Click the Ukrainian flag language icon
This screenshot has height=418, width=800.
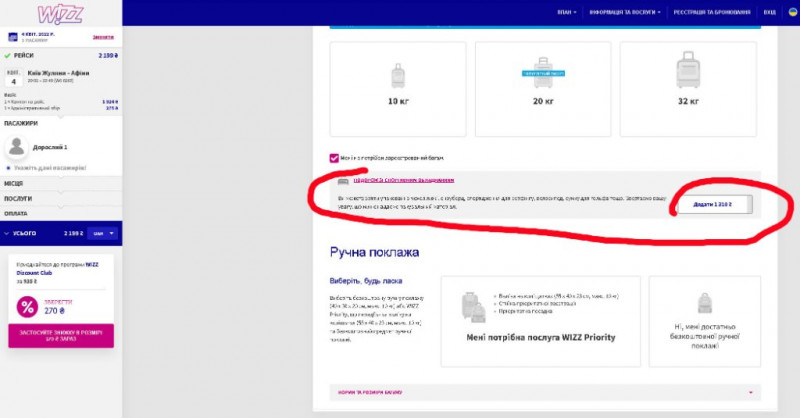pos(792,12)
